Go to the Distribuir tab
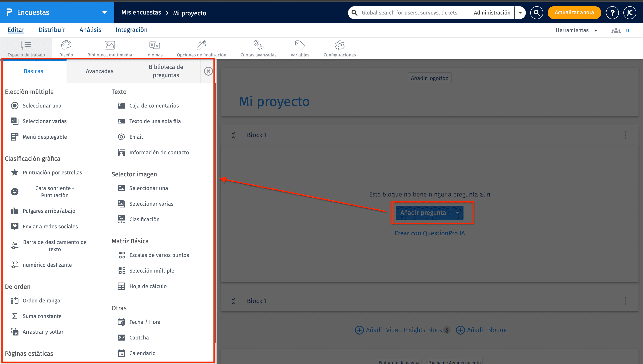 coord(52,30)
